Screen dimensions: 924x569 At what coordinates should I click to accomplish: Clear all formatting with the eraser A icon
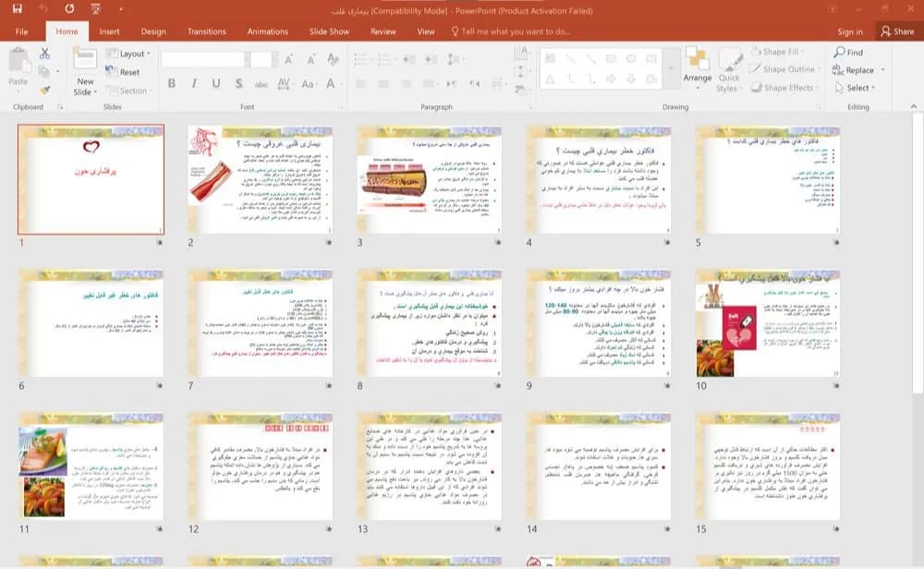tap(333, 59)
